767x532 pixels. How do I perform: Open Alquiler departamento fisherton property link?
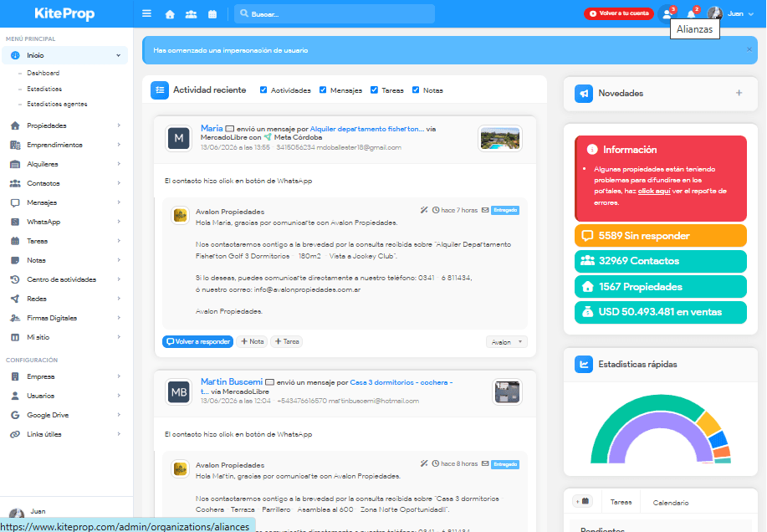[x=367, y=129]
